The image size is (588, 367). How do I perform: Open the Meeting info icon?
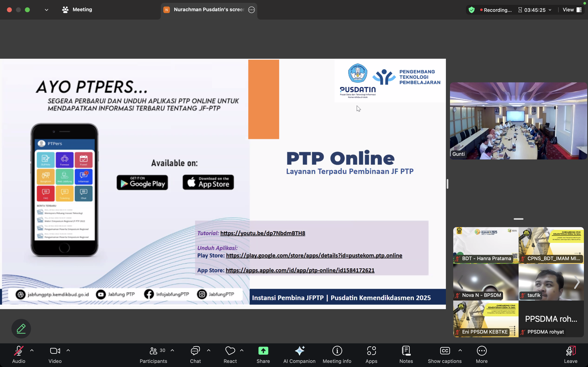(337, 351)
